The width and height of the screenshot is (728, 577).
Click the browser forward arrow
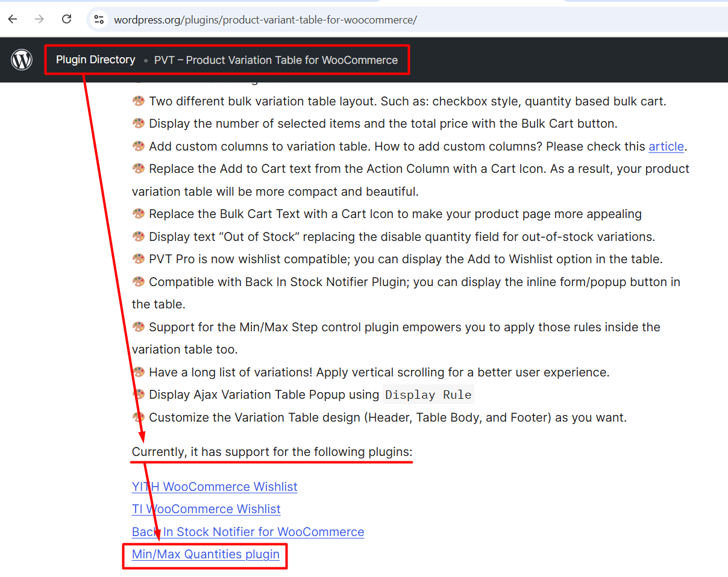40,19
